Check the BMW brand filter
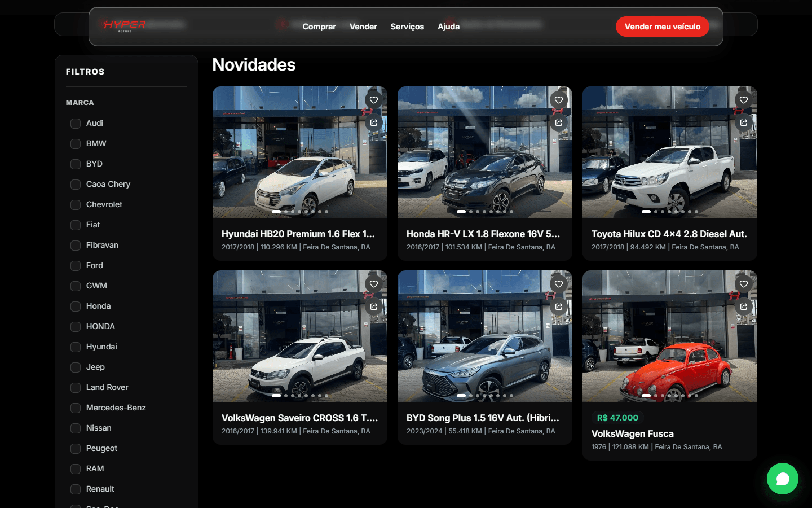 click(76, 144)
